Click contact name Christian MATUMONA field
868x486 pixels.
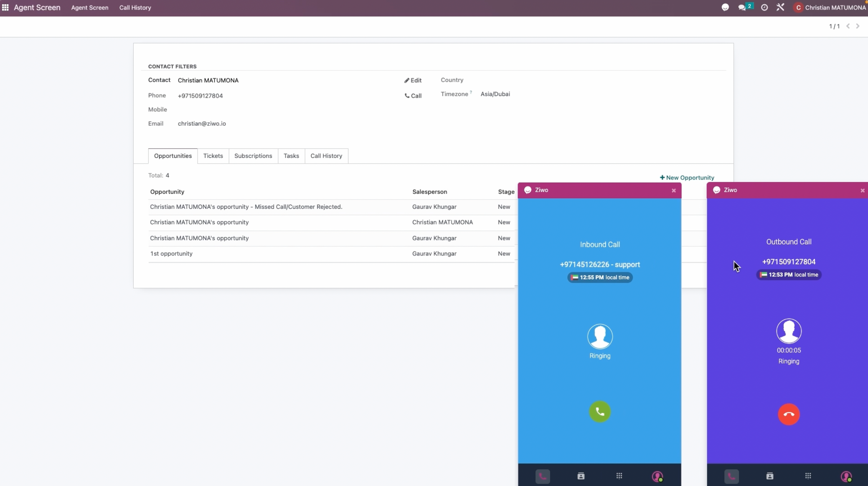208,80
